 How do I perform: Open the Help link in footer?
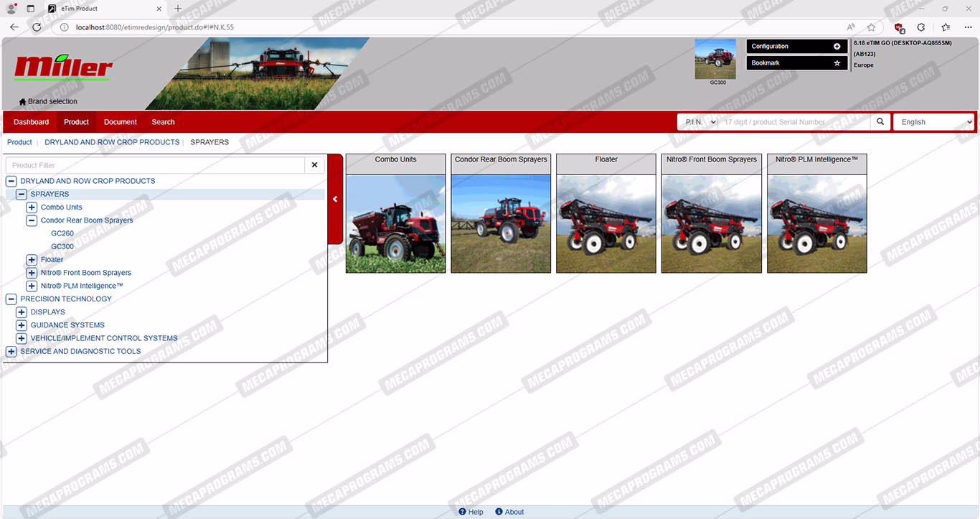pyautogui.click(x=471, y=512)
